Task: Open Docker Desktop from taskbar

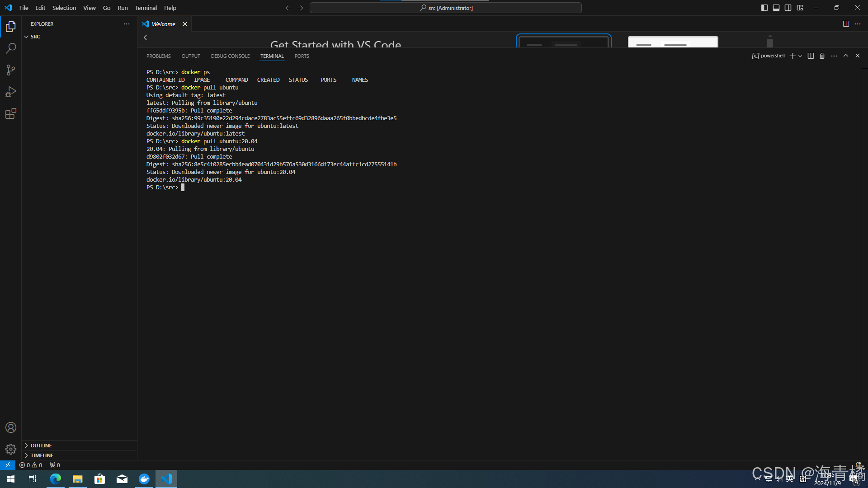Action: coord(144,479)
